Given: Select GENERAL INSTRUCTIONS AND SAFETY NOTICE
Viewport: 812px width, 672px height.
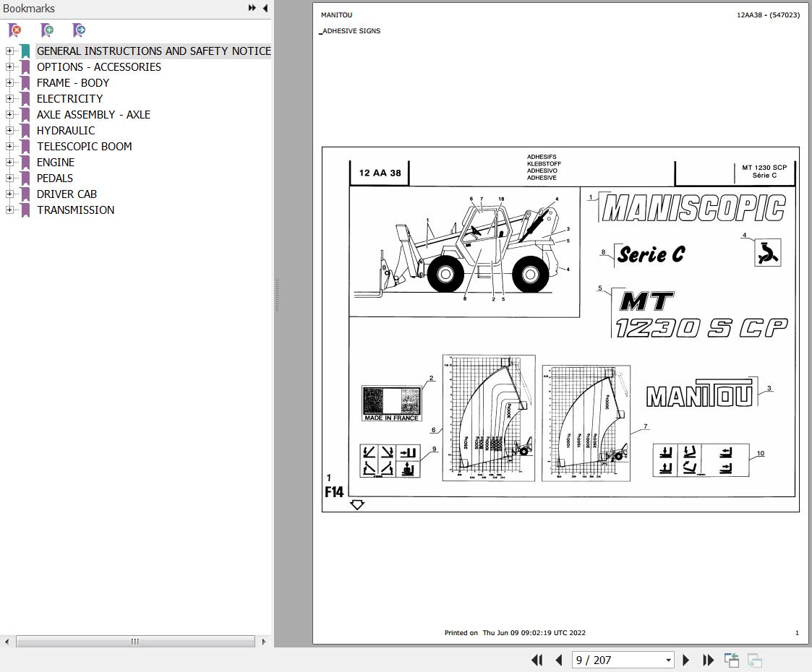Looking at the screenshot, I should click(153, 51).
